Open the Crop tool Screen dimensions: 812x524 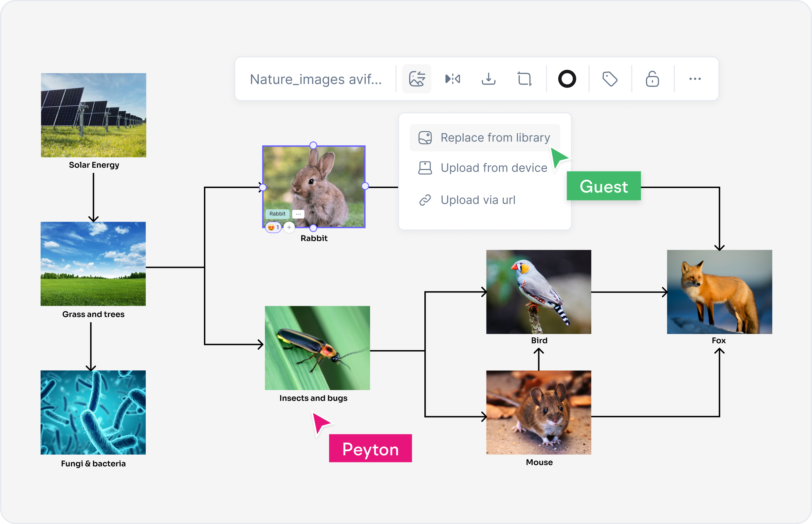(x=525, y=79)
